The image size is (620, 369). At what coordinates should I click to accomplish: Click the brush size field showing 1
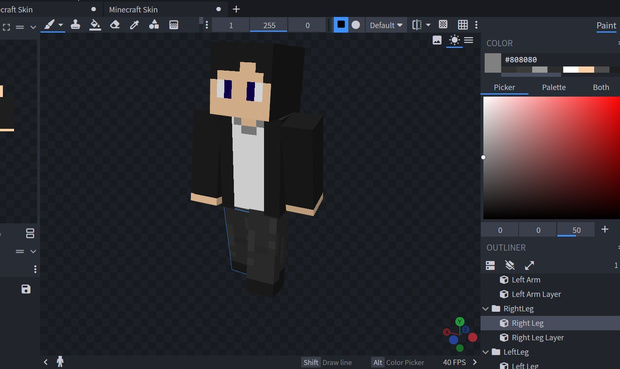click(231, 25)
